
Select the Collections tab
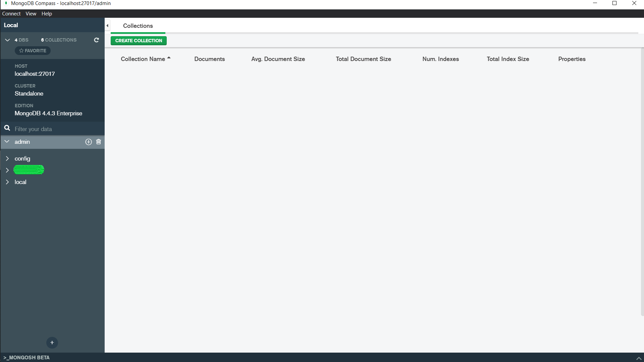point(138,26)
